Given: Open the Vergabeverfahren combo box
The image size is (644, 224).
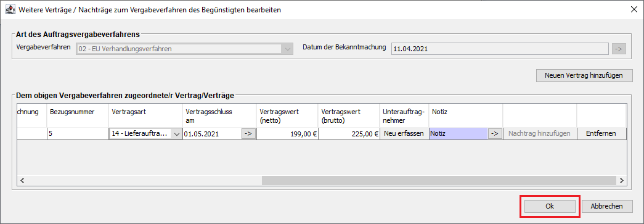Looking at the screenshot, I should (184, 49).
